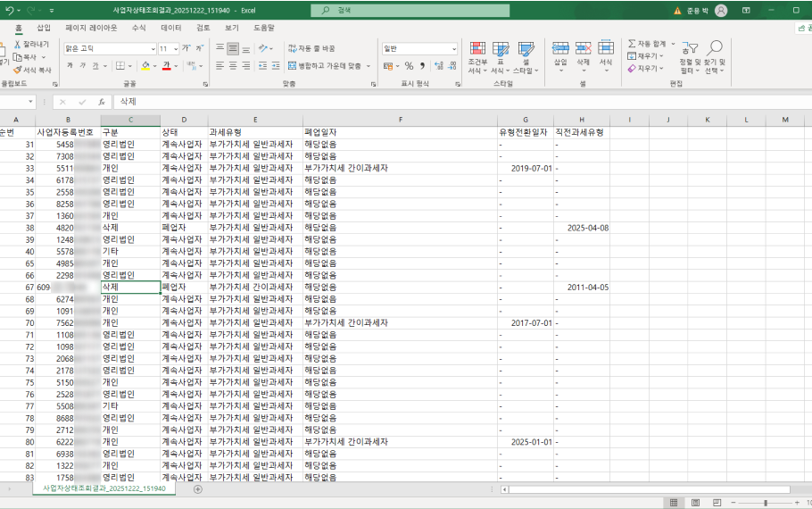Click the search box (검색) in title bar
The image size is (812, 509).
tap(406, 10)
